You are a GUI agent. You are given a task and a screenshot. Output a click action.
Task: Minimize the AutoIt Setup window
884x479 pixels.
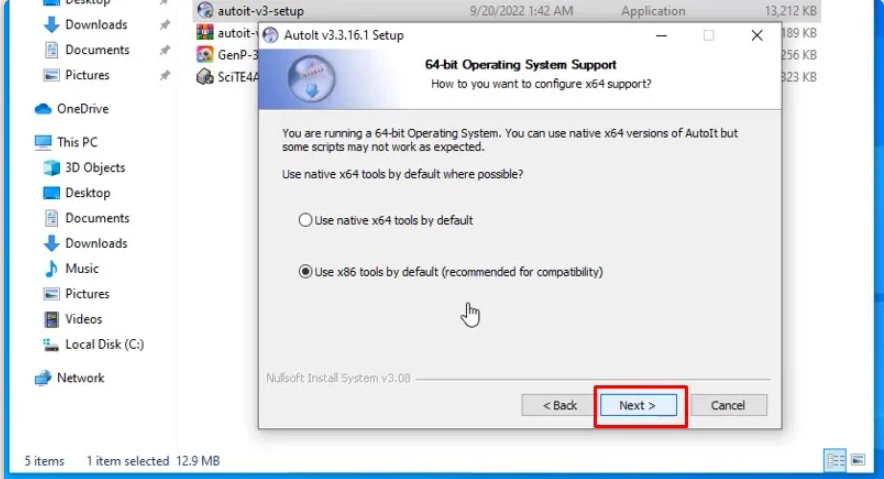tap(661, 35)
